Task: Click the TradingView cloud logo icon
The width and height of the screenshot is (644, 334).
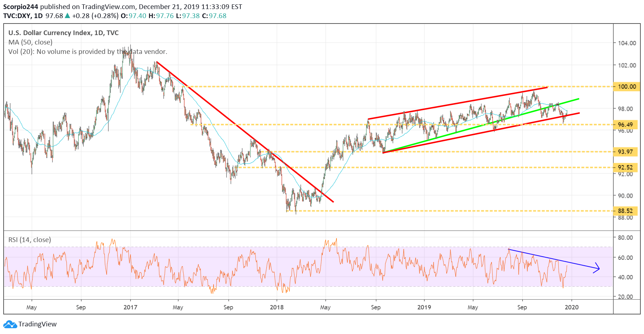Action: point(10,324)
